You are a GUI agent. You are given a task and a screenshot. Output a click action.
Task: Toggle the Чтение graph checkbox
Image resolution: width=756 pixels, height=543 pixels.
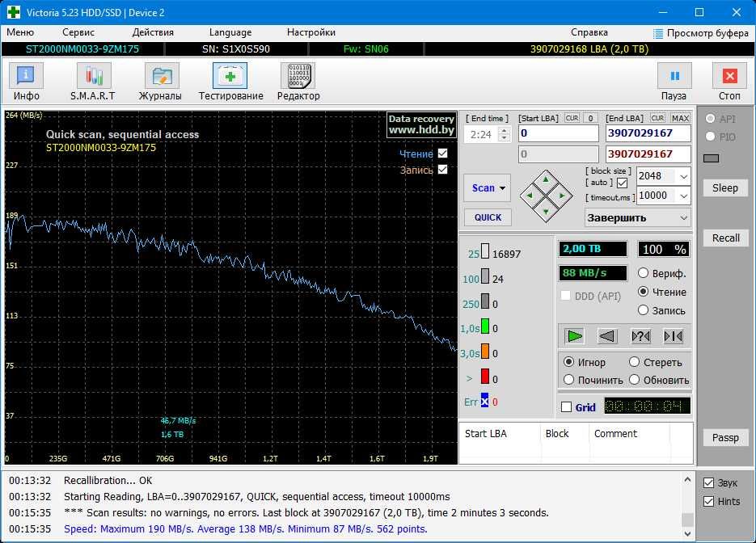tap(442, 154)
